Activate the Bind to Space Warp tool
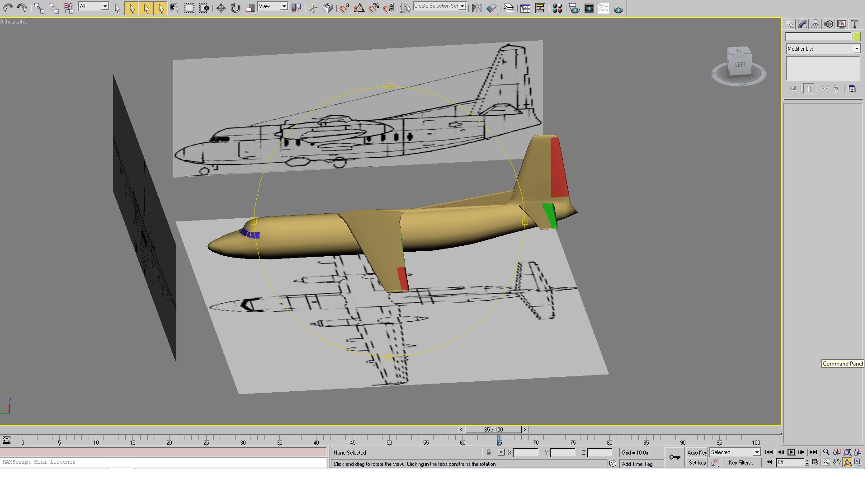 (68, 8)
